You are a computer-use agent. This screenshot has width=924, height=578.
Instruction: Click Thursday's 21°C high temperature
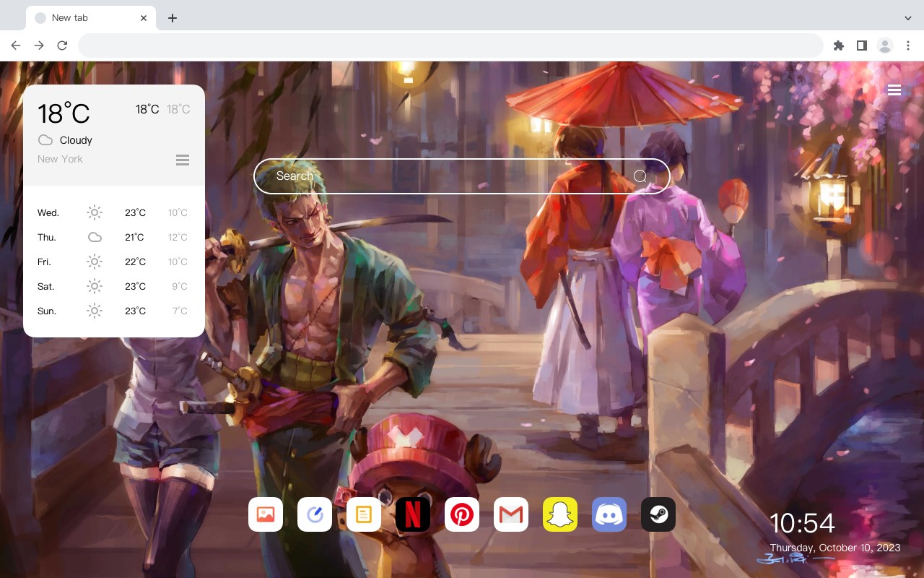coord(135,237)
